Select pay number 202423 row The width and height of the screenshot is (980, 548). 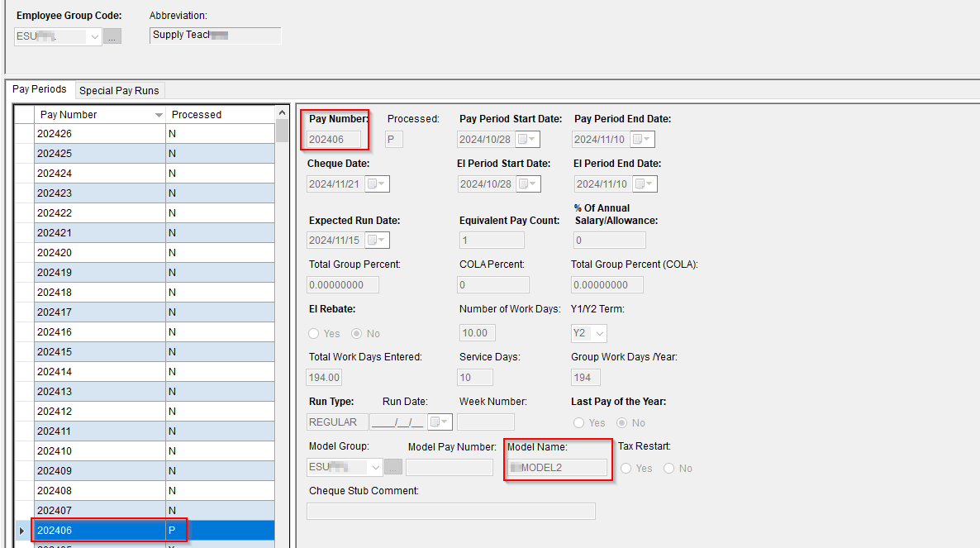coord(155,193)
